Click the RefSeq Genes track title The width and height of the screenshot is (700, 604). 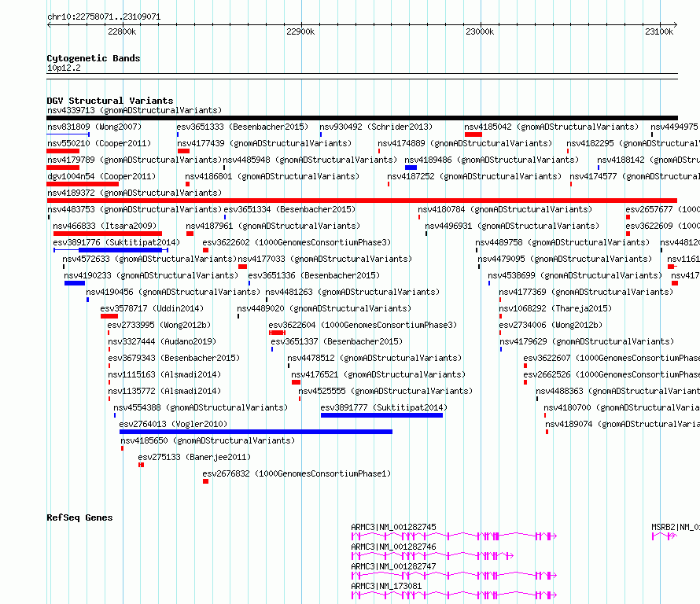pyautogui.click(x=79, y=517)
